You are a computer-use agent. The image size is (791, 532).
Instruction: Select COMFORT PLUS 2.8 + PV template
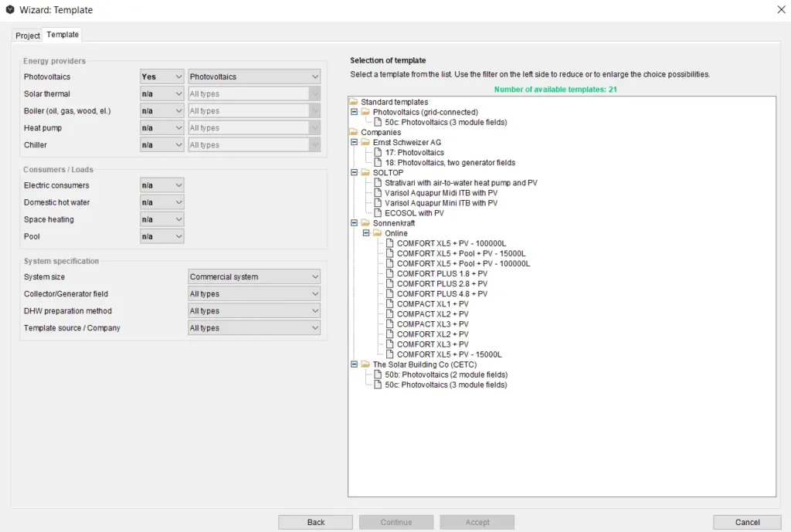point(442,283)
